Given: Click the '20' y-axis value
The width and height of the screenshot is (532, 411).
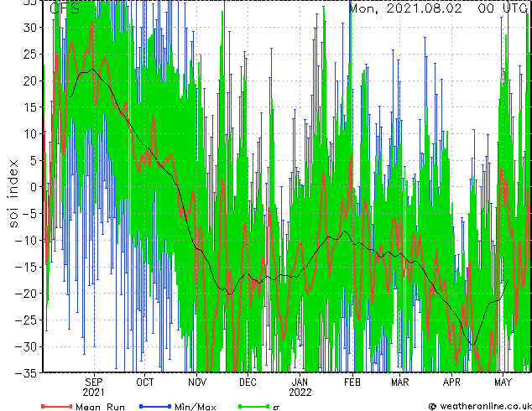Looking at the screenshot, I should [29, 81].
